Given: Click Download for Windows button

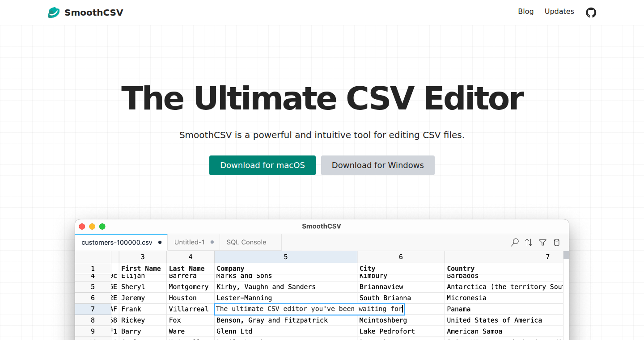Looking at the screenshot, I should (x=378, y=165).
